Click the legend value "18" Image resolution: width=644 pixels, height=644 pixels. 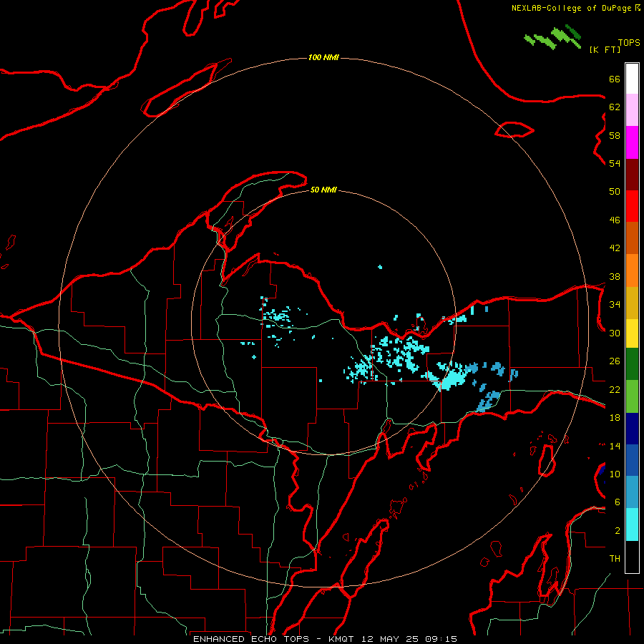coord(615,418)
